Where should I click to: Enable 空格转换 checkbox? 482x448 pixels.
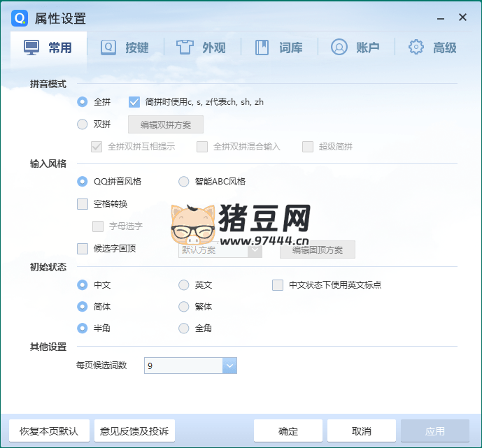[83, 204]
